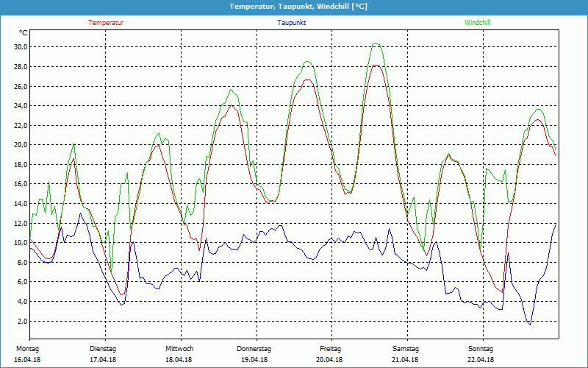Image resolution: width=588 pixels, height=368 pixels.
Task: Click the 24,0 y-axis value
Action: pos(21,106)
